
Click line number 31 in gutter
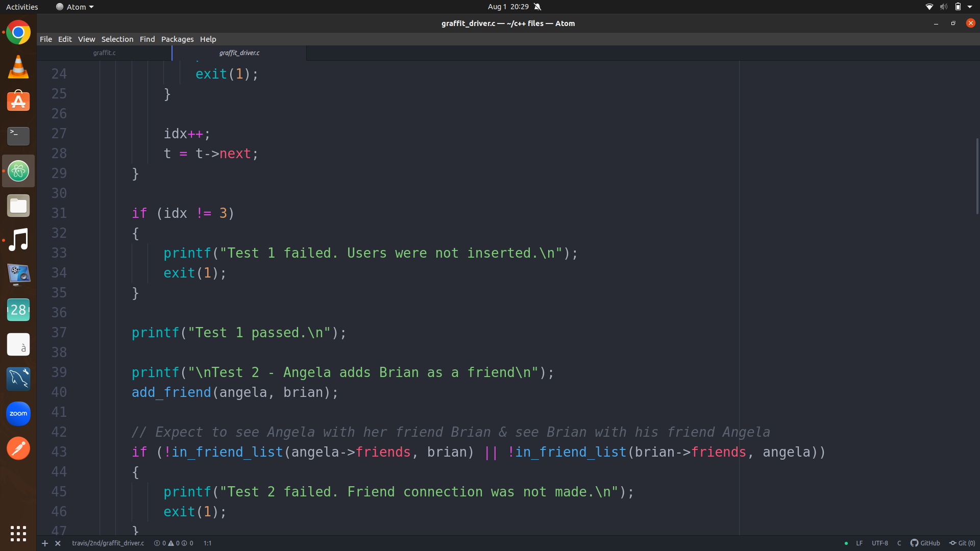59,213
